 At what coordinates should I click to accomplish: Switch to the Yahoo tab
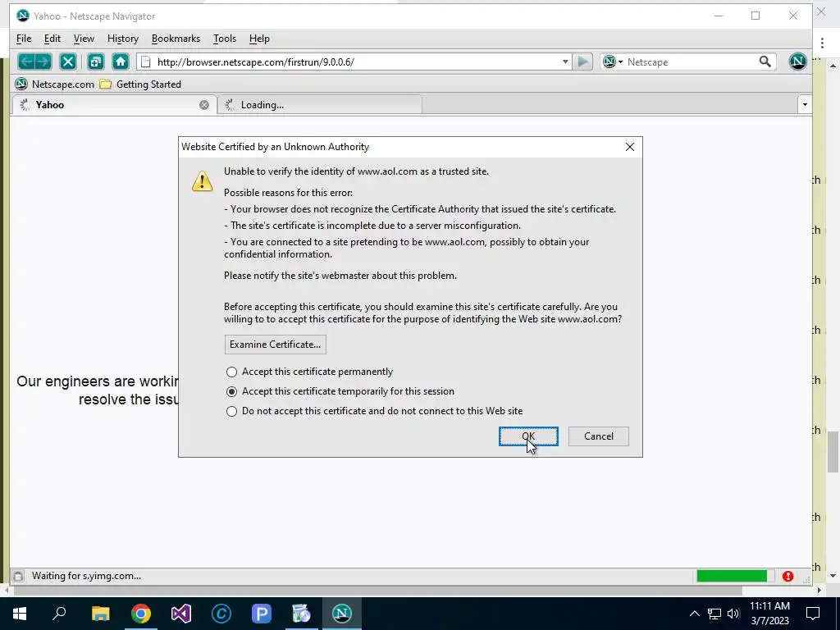point(113,105)
